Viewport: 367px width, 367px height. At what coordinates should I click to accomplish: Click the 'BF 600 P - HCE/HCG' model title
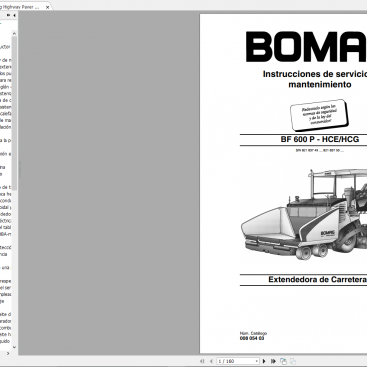(x=320, y=139)
